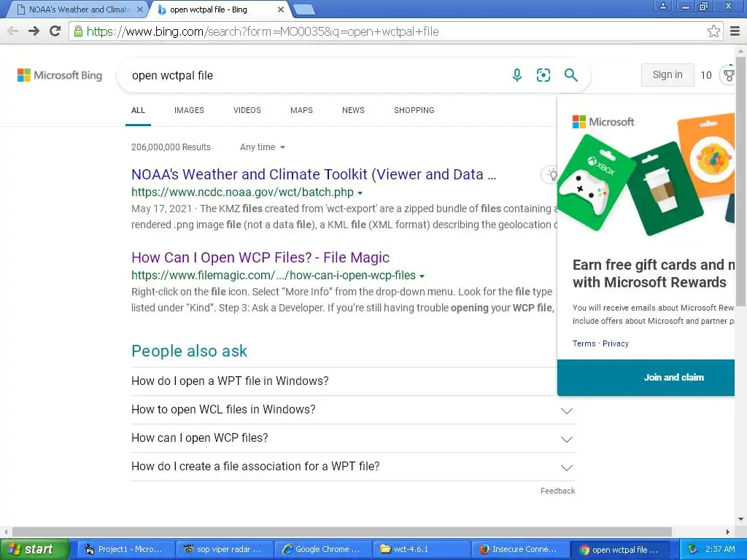Expand 'How to open WCL files in Windows?'
The image size is (747, 560).
[x=353, y=410]
